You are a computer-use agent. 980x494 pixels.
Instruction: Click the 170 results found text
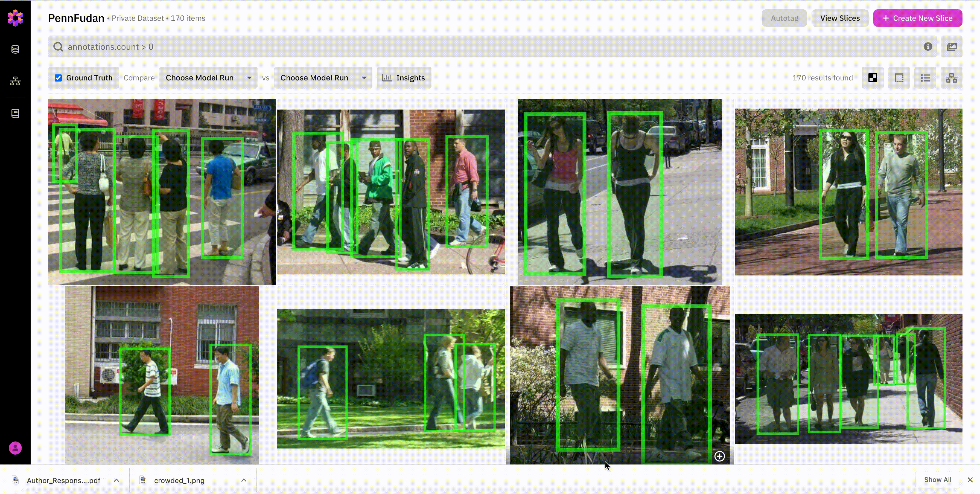822,78
